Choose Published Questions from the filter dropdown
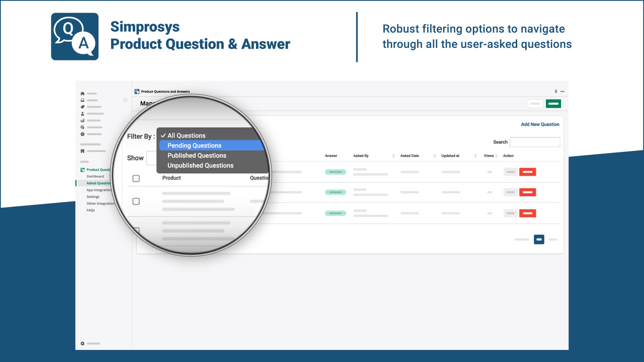644x362 pixels. coord(197,155)
